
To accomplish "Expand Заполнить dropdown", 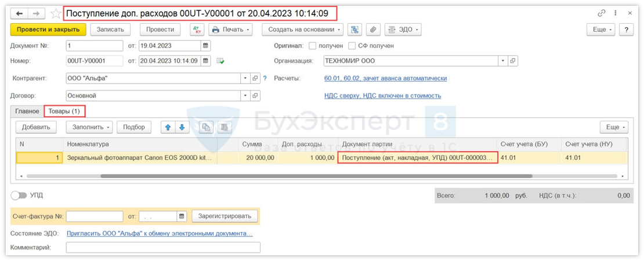I will [x=89, y=127].
